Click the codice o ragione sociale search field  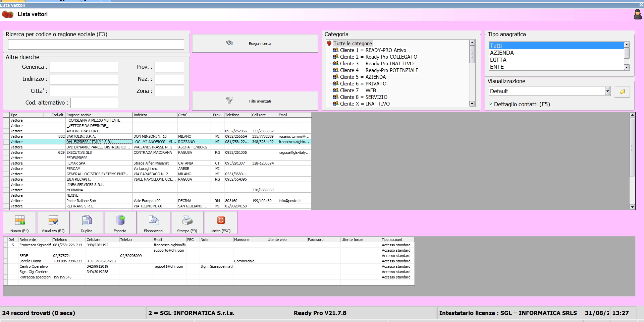click(96, 44)
